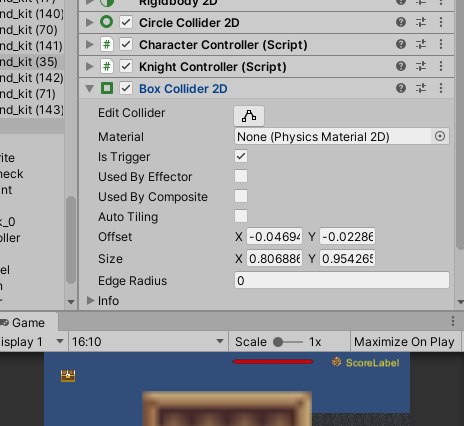Click the Scale 1x value label
This screenshot has height=426, width=464.
coord(315,342)
